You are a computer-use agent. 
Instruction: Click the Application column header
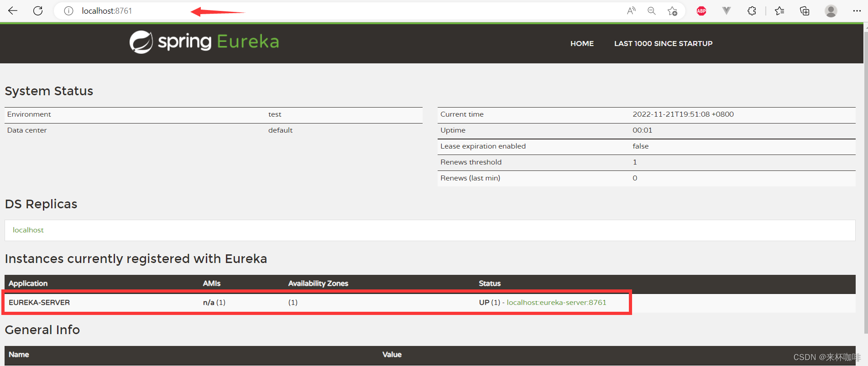28,284
